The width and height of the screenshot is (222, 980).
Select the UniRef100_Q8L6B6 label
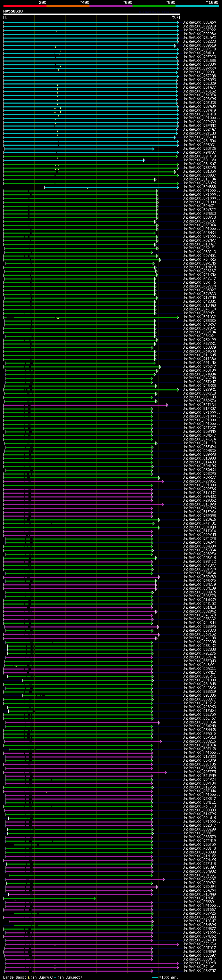click(x=199, y=60)
